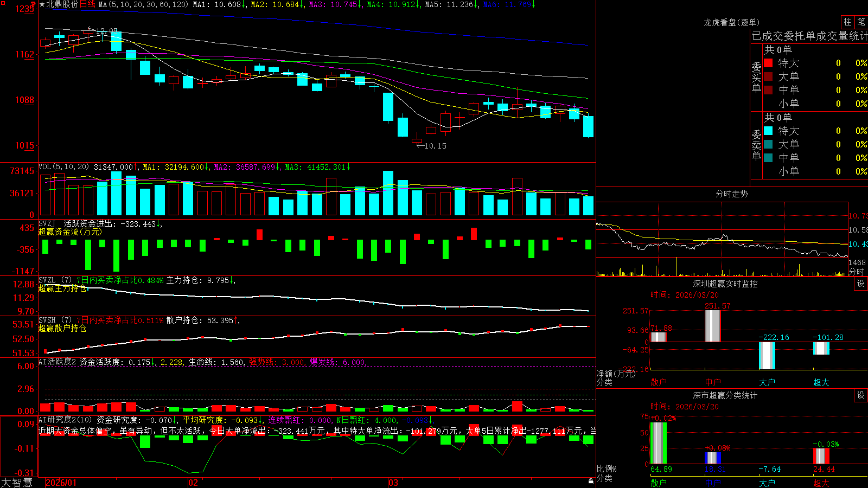This screenshot has width=868, height=488.
Task: Click 龙虎看盘(逐单) panel title
Action: [x=731, y=22]
